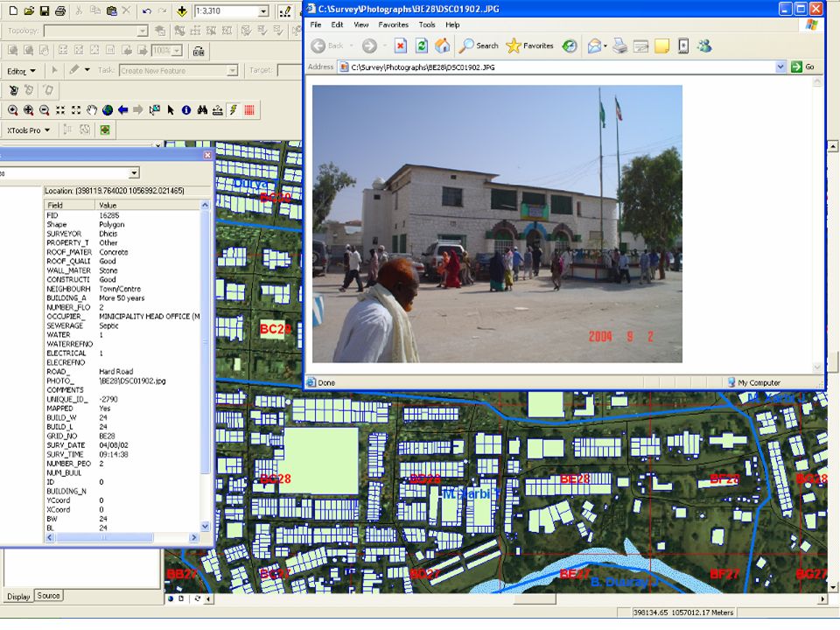Click the Fixed Zoom Out icon
Screen dimensions: 840x630
tap(76, 110)
